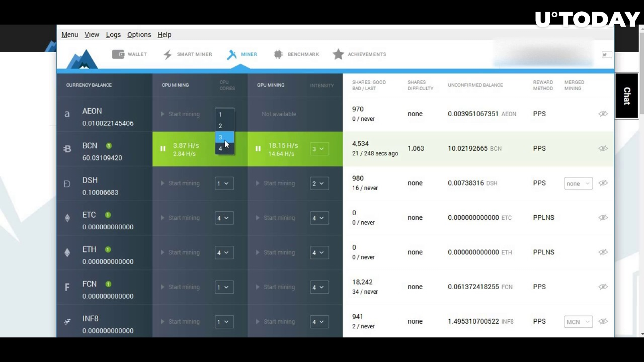The height and width of the screenshot is (362, 644).
Task: Pause BCN CPU mining
Action: pyautogui.click(x=163, y=148)
